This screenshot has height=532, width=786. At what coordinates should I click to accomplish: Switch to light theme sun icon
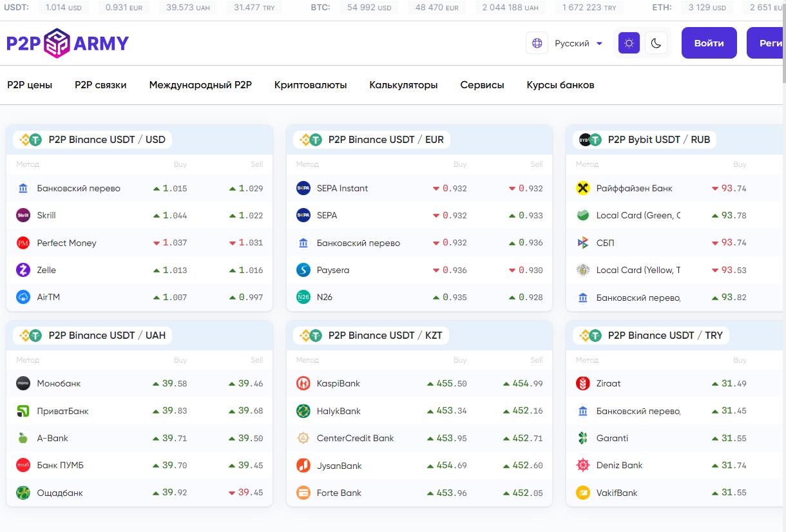click(x=629, y=43)
